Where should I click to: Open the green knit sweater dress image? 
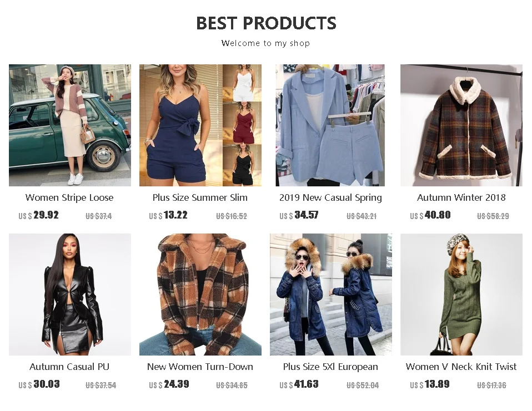(x=461, y=295)
